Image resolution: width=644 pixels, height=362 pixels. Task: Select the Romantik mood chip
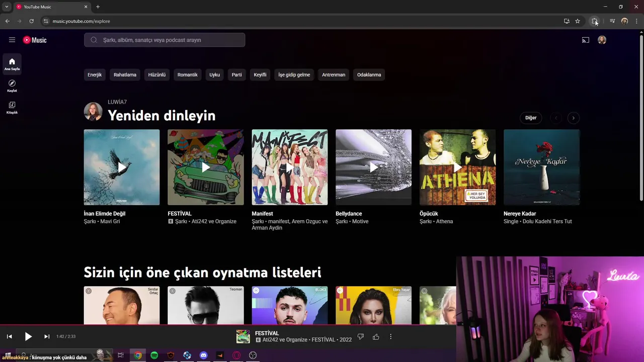tap(187, 74)
